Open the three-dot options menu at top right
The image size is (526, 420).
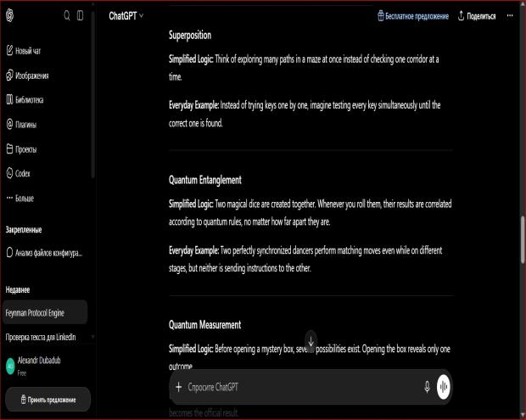(510, 16)
